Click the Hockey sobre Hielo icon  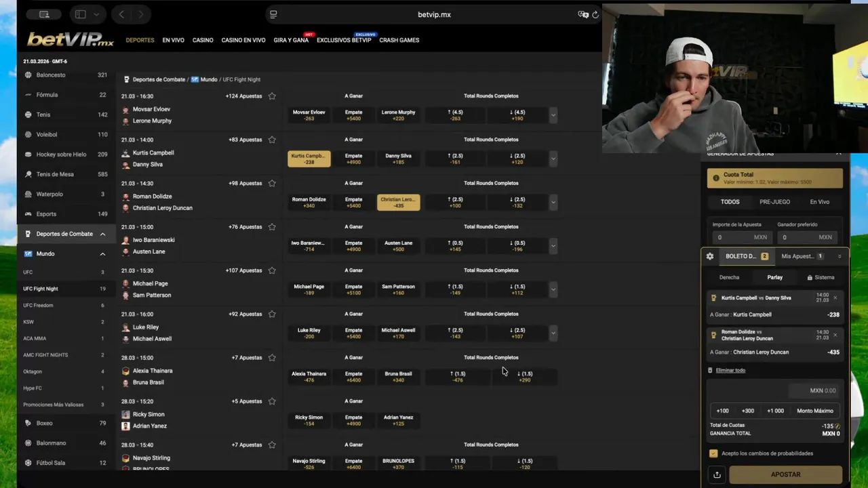coord(28,154)
